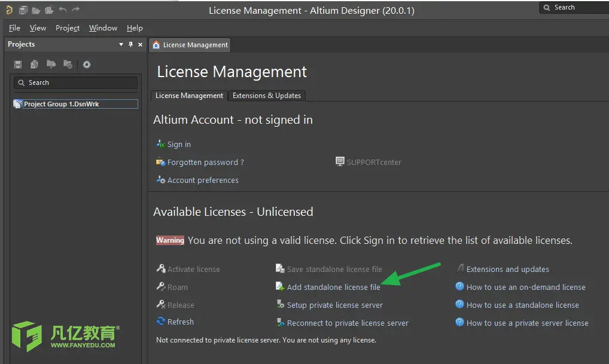Click the Extensions and updates icon
The height and width of the screenshot is (364, 609).
[x=460, y=268]
